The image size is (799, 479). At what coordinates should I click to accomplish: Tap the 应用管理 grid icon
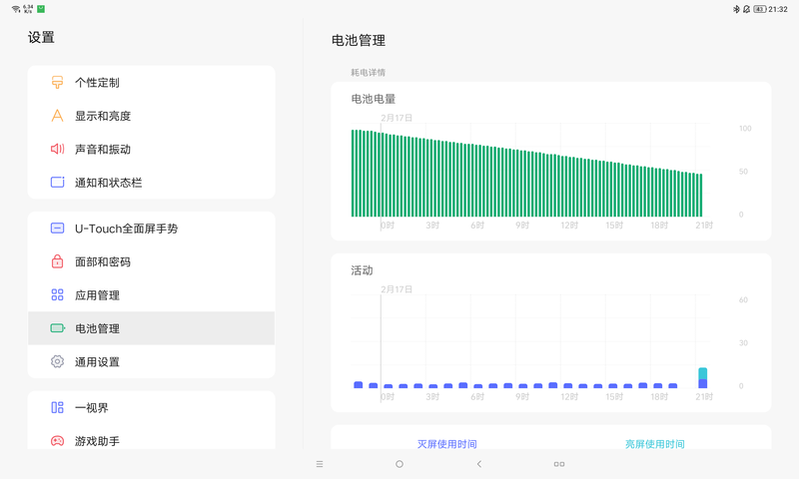coord(57,295)
